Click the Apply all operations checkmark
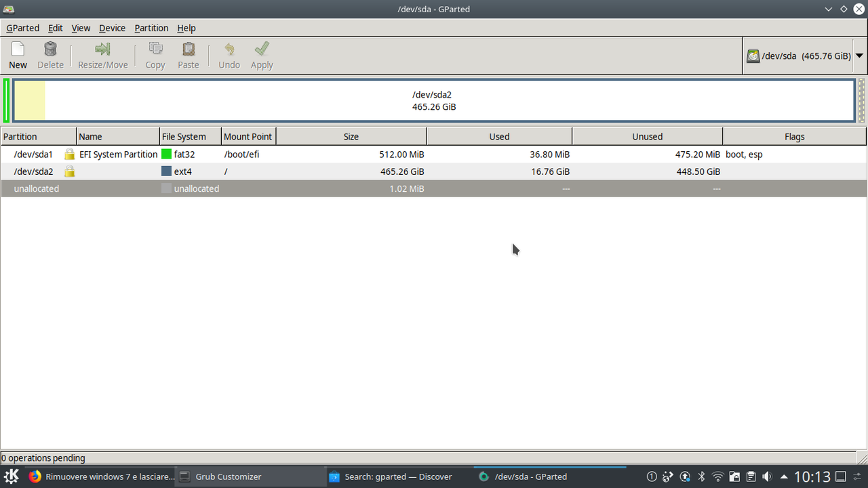Image resolution: width=868 pixels, height=488 pixels. pos(262,49)
